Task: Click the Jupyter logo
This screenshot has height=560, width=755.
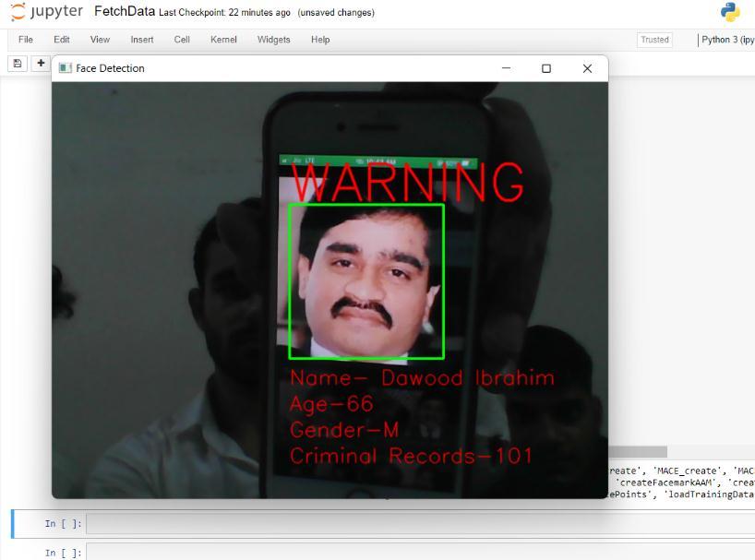Action: [x=46, y=12]
